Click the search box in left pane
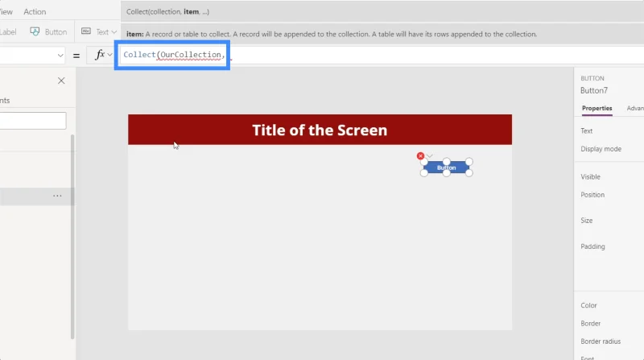 (33, 121)
